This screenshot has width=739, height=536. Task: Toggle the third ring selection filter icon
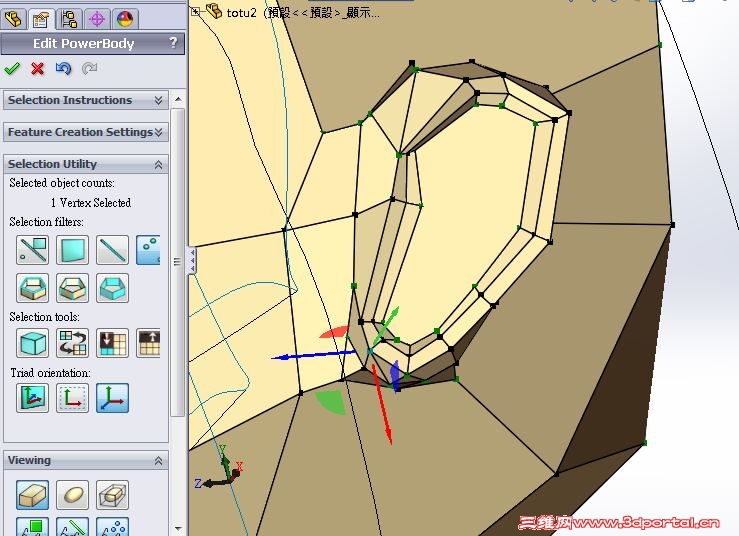coord(112,288)
